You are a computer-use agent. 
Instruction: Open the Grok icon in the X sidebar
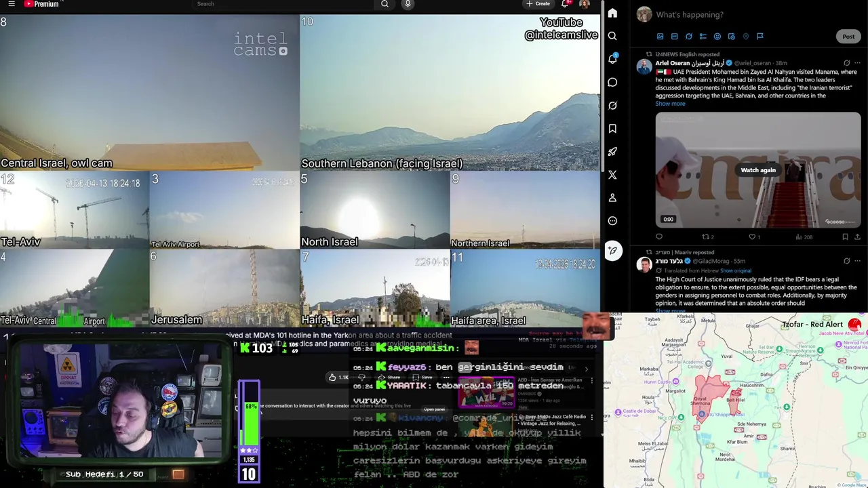coord(612,105)
